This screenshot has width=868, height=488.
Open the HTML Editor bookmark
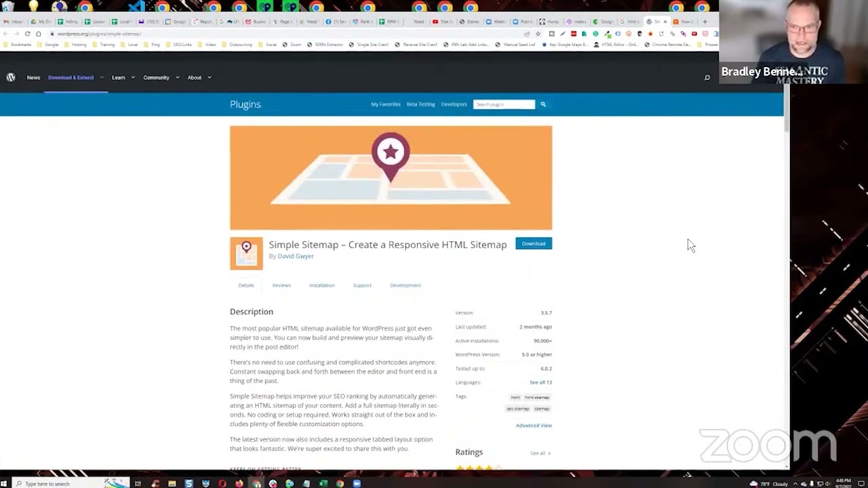click(615, 45)
